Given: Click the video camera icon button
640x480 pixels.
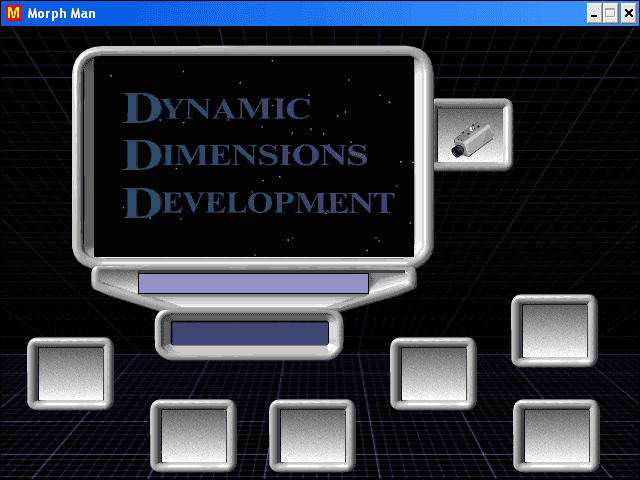Looking at the screenshot, I should (473, 134).
